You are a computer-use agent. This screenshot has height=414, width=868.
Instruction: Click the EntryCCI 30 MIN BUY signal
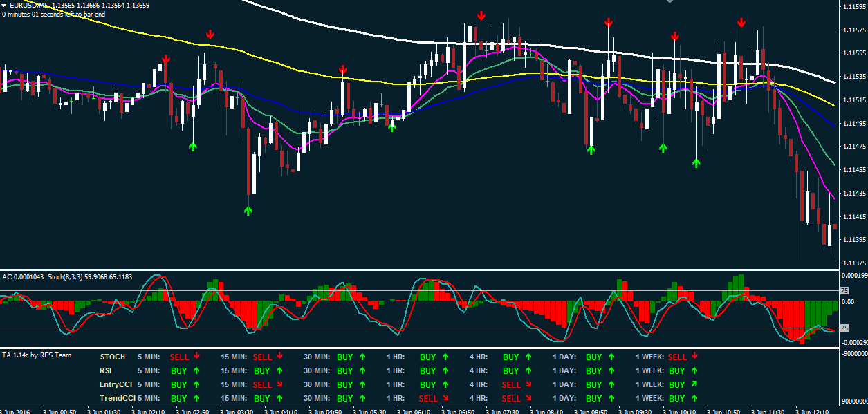345,385
